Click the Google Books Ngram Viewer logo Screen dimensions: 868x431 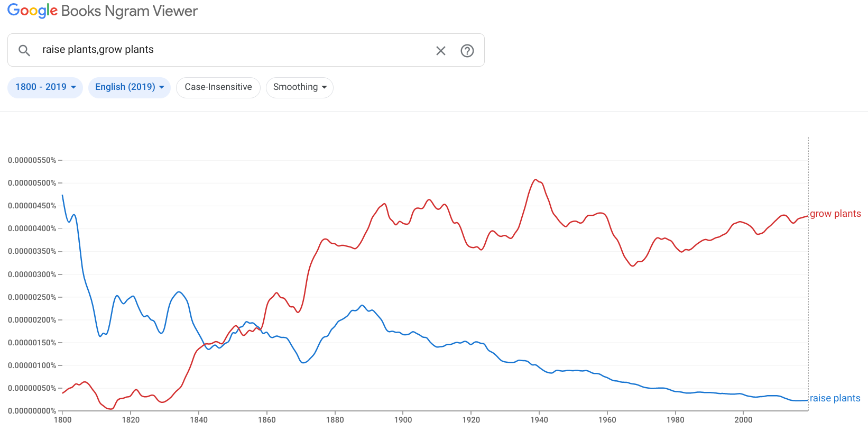coord(103,11)
